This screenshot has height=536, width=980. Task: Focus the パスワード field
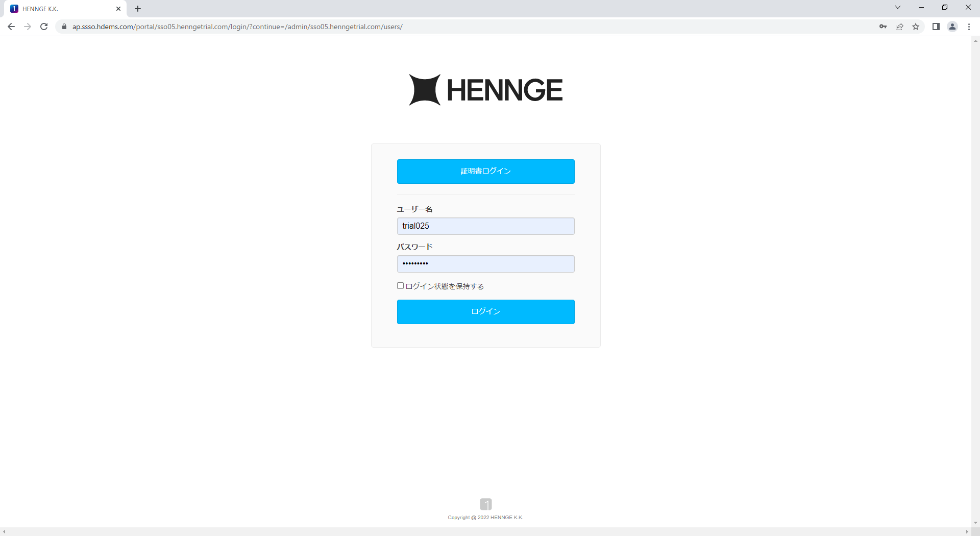[485, 264]
